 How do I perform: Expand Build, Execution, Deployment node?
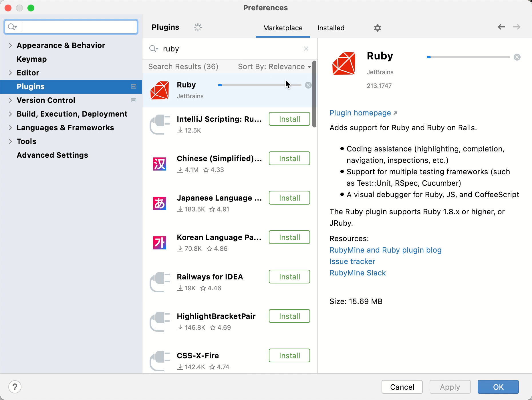(10, 114)
